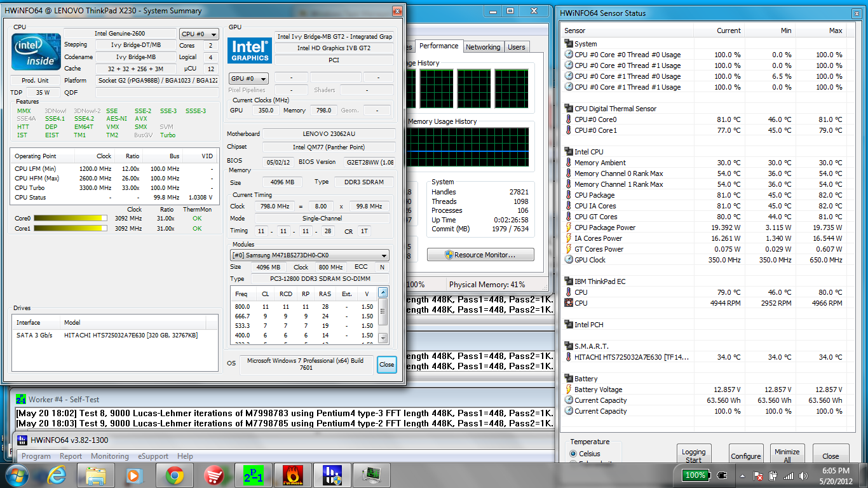
Task: Click the green 100% battery gauge on the taskbar
Action: [696, 475]
